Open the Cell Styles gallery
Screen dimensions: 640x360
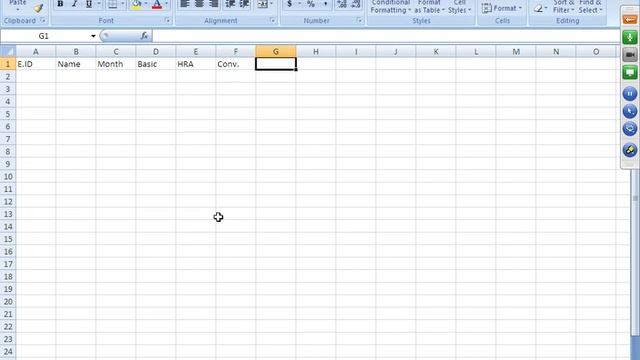pyautogui.click(x=460, y=7)
